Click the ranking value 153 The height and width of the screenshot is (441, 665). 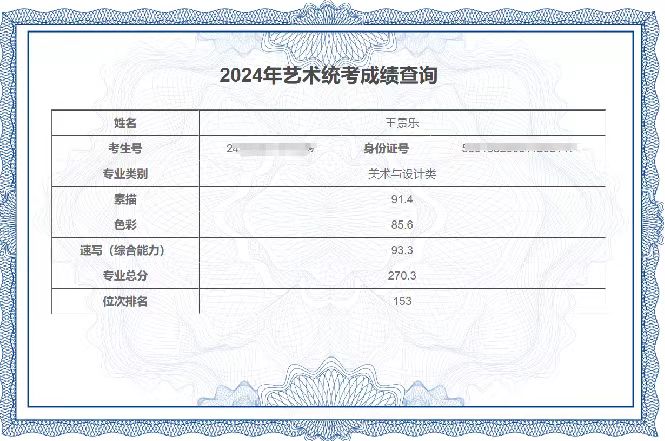[x=402, y=301]
